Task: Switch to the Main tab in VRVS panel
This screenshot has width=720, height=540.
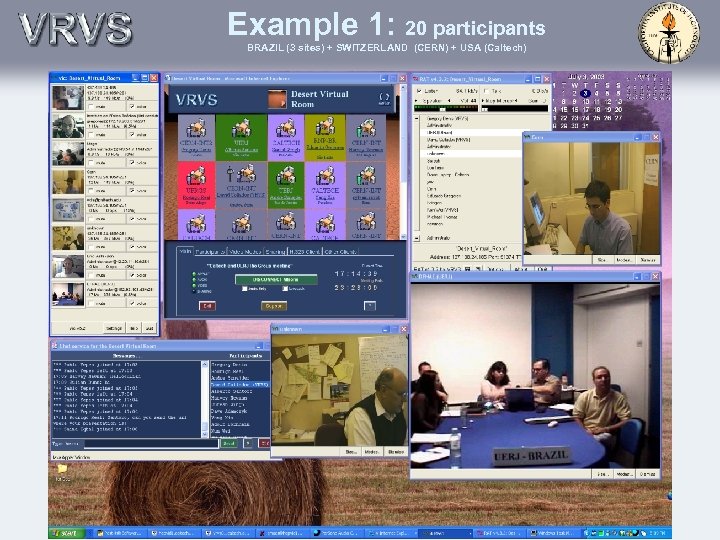Action: coord(185,251)
